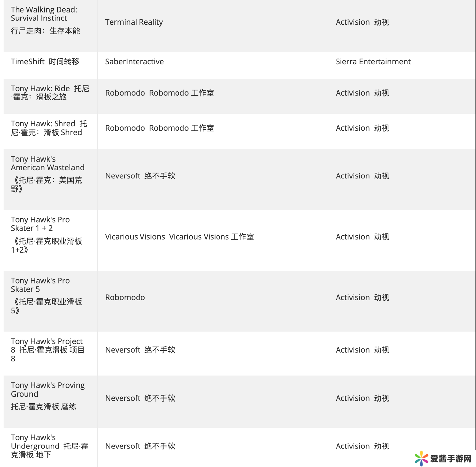Select Tony Hawk's Proving Ground title
The height and width of the screenshot is (467, 476).
[x=47, y=390]
